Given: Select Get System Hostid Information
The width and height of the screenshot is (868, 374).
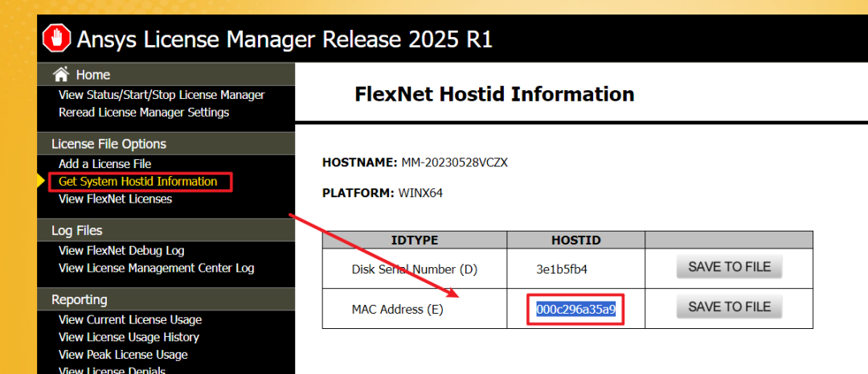Looking at the screenshot, I should [138, 181].
